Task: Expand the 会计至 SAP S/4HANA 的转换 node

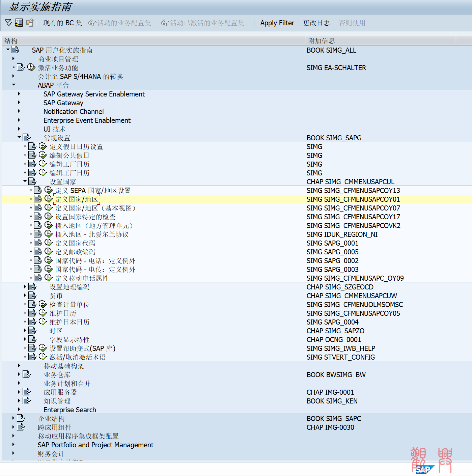Action: click(x=13, y=76)
